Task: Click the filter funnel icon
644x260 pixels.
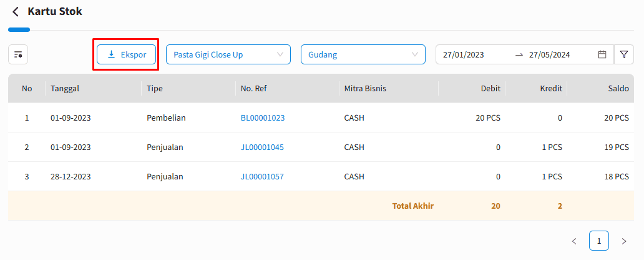Action: 624,54
